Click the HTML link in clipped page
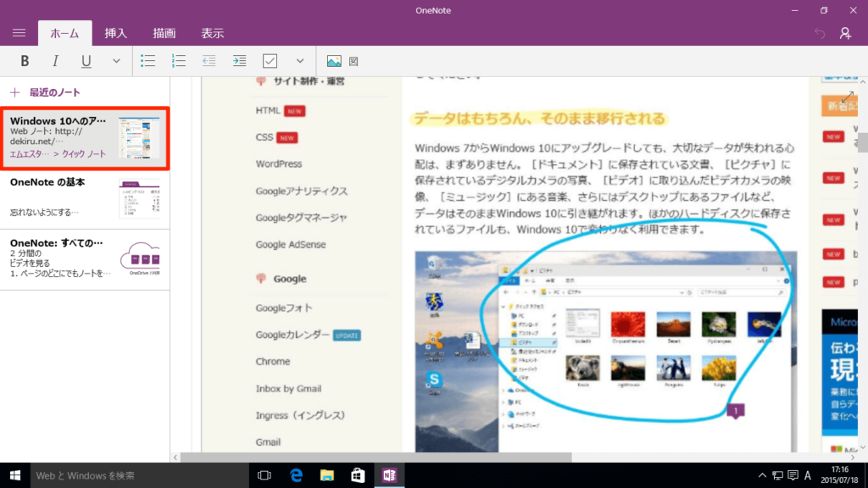Viewport: 868px width, 488px height. click(x=268, y=111)
